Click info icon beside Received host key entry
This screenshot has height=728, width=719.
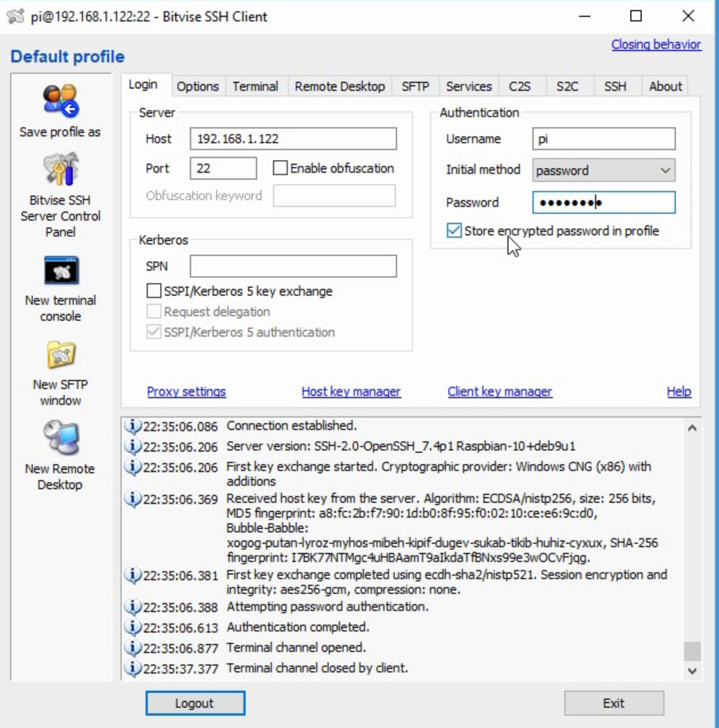click(133, 499)
